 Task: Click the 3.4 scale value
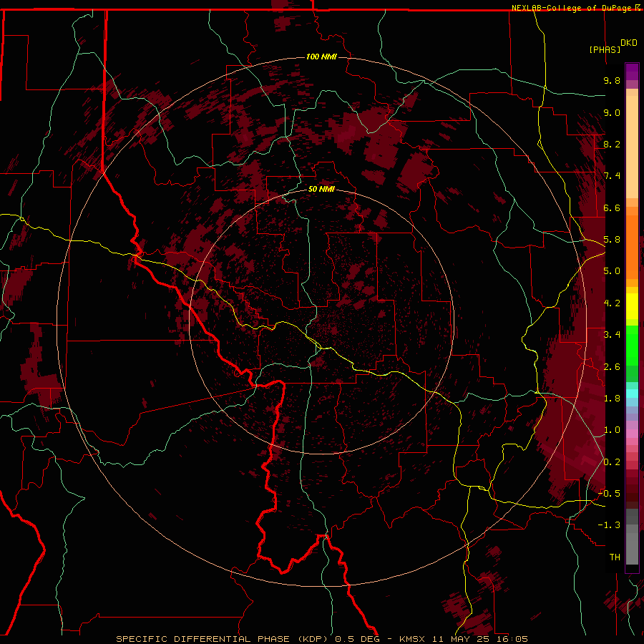pos(612,335)
